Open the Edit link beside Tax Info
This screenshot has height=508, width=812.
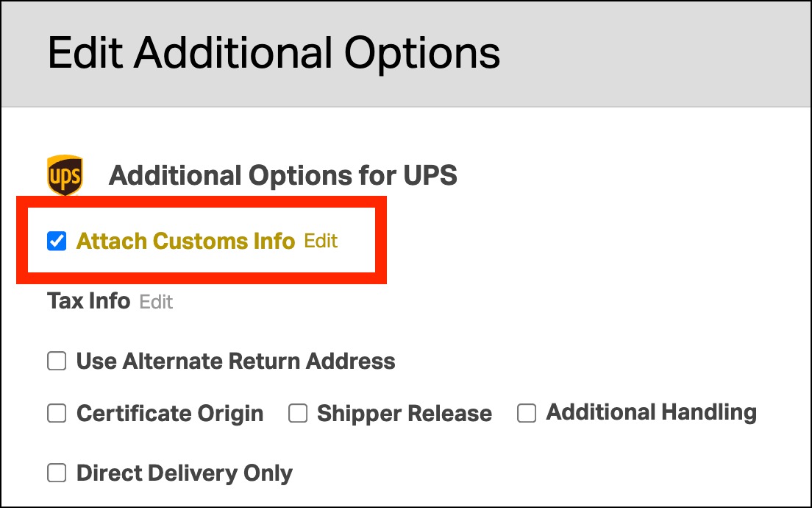[x=156, y=302]
